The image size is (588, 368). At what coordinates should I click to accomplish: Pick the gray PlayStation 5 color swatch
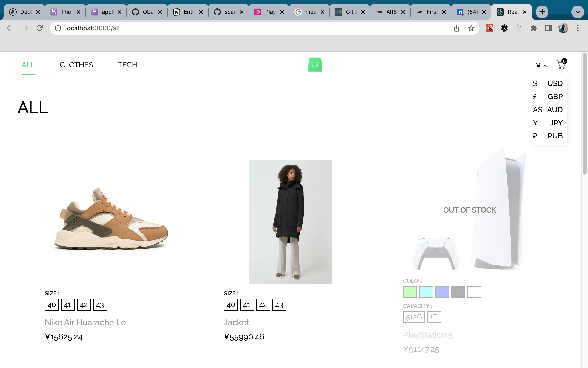(458, 292)
